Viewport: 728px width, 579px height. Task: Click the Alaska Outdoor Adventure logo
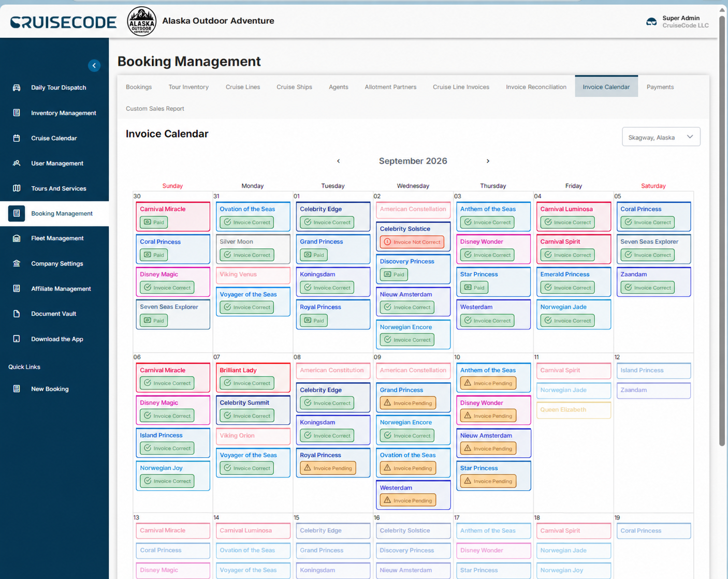click(141, 21)
